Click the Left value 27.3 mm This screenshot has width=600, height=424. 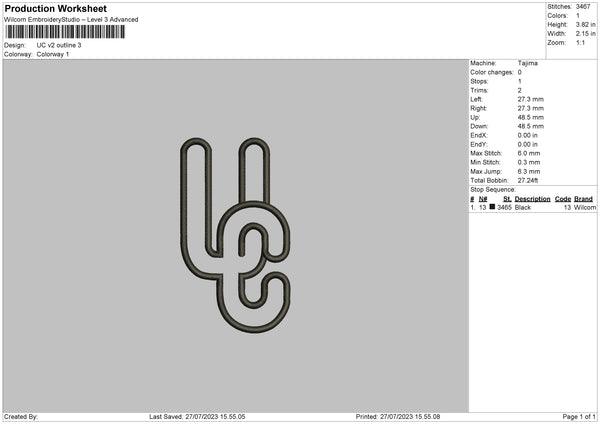531,99
